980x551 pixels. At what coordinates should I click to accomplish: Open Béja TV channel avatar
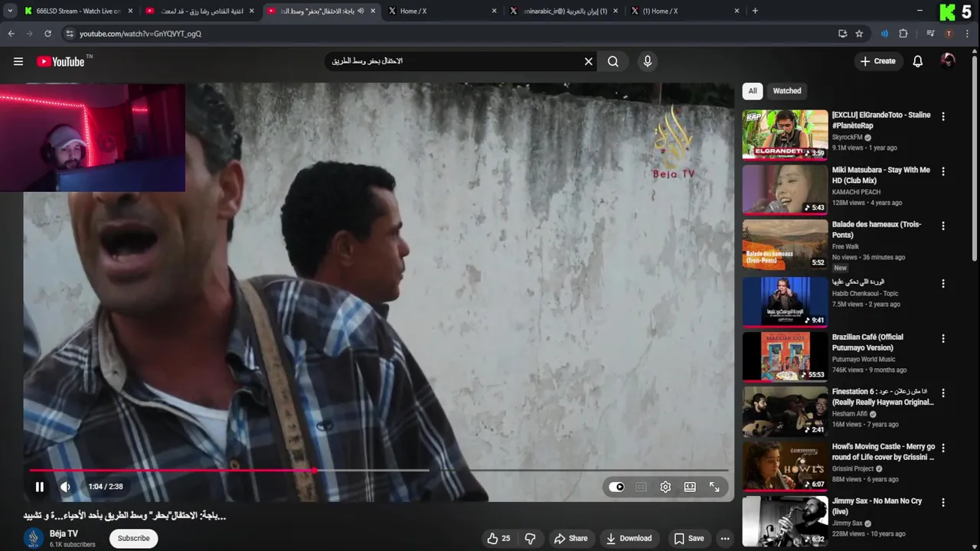pyautogui.click(x=33, y=538)
